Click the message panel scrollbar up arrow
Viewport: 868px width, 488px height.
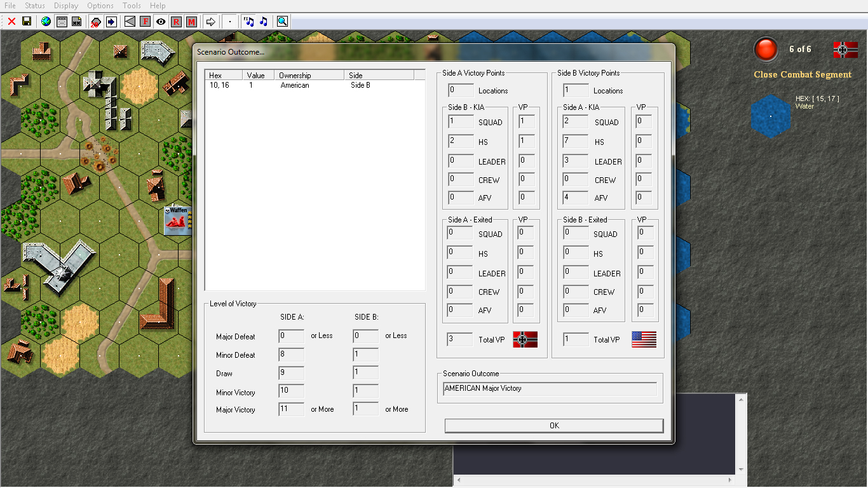[x=740, y=400]
